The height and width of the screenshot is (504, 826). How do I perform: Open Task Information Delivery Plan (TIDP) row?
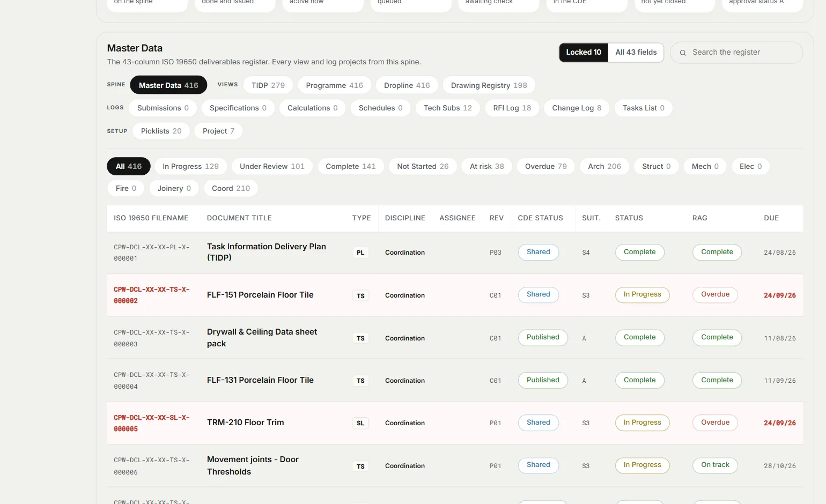pos(455,253)
